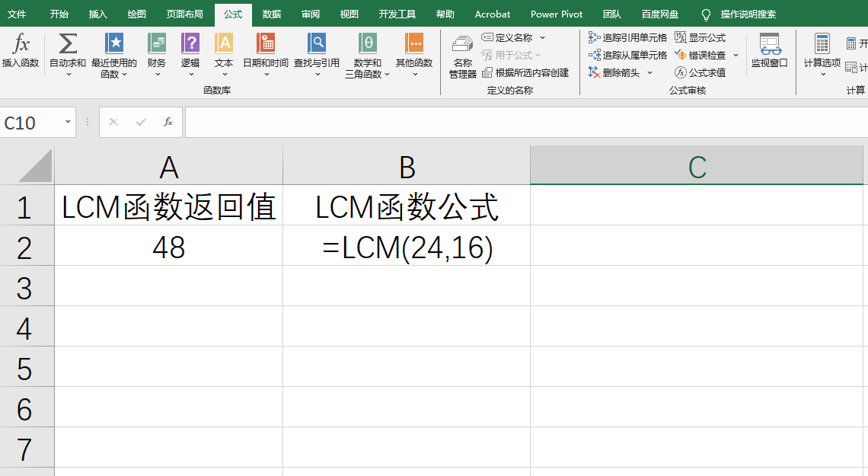Click Trace Precedents (追踪引用单元格)

point(627,37)
